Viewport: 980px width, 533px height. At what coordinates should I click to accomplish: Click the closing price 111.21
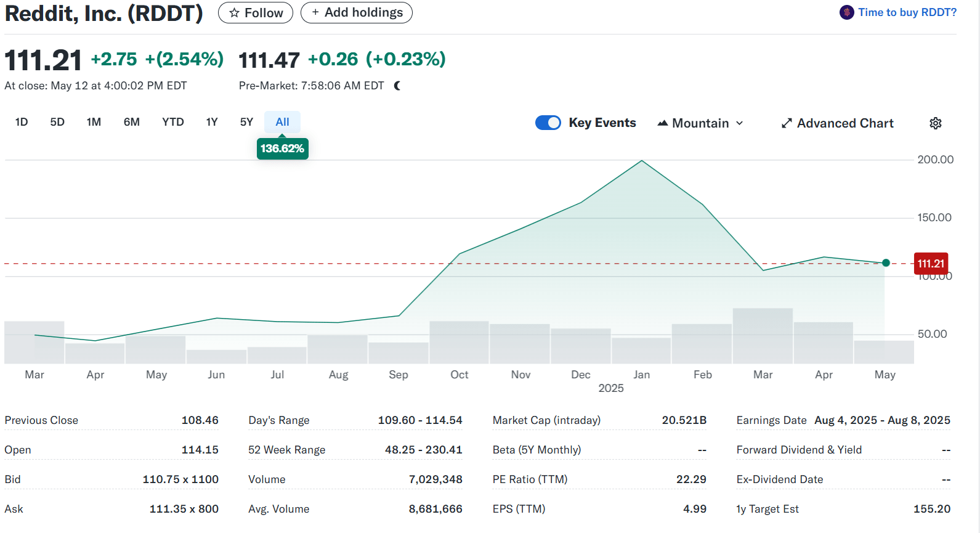(43, 60)
